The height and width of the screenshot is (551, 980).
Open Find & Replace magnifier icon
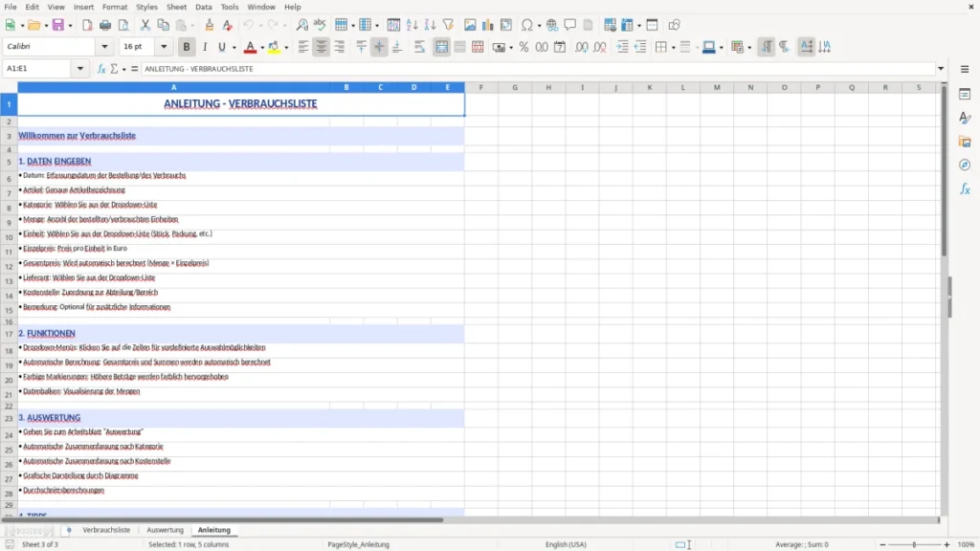[x=301, y=25]
